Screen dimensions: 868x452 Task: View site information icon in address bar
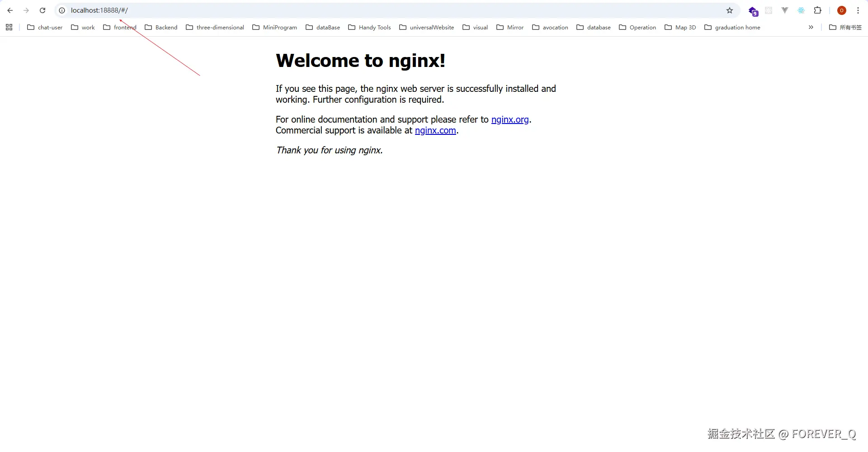point(62,10)
